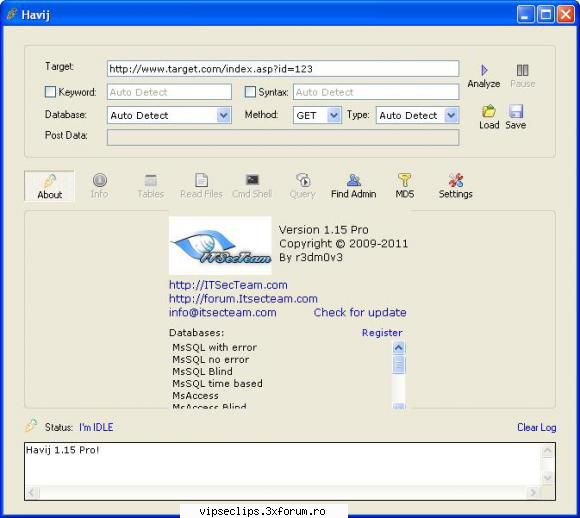Open the Info tab
The height and width of the screenshot is (518, 580).
[x=100, y=186]
